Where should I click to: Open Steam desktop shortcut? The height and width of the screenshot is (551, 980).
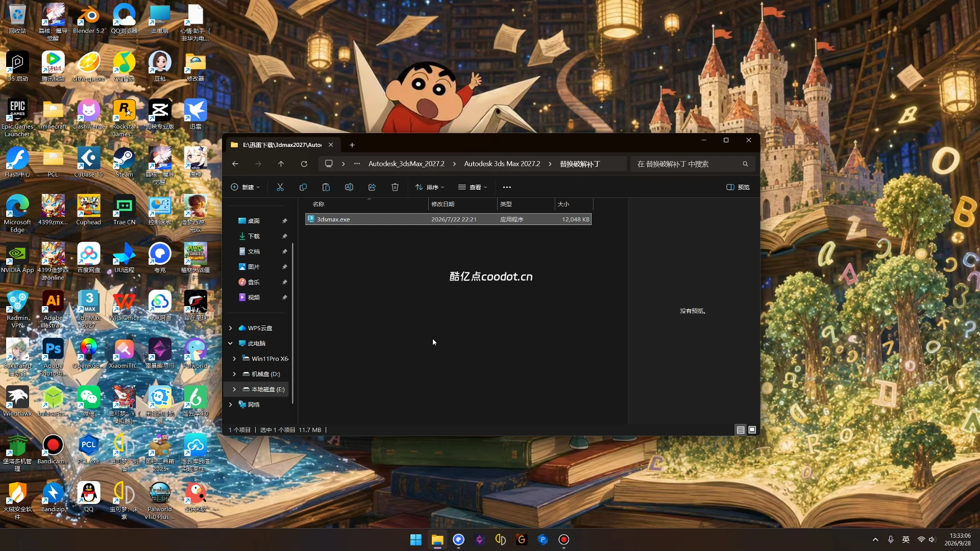coord(124,163)
